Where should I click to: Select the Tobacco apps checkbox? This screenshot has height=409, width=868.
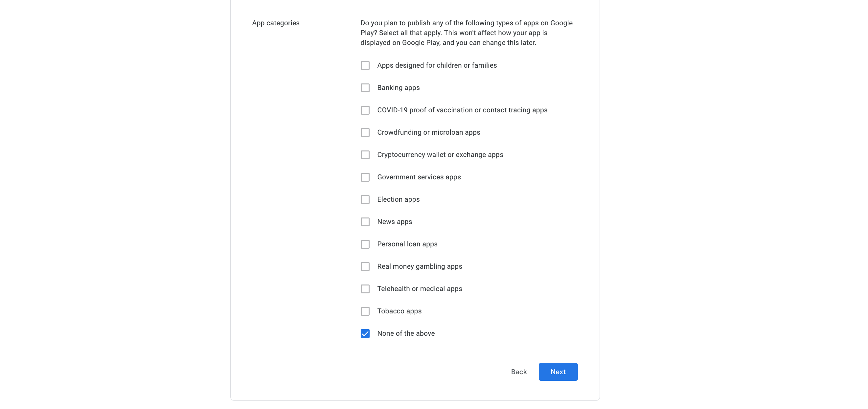(365, 311)
